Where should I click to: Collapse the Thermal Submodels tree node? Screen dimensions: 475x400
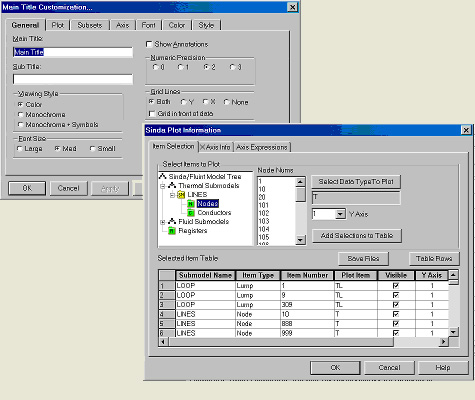point(163,186)
